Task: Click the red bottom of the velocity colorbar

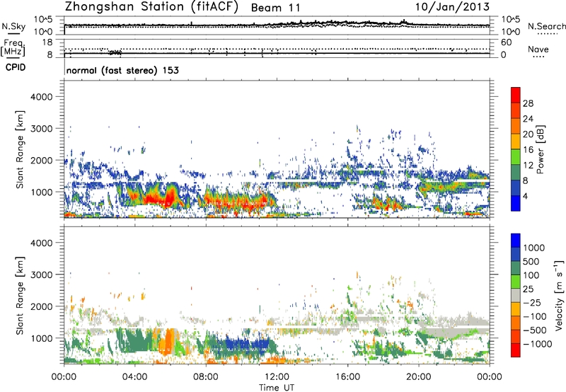Action: point(516,350)
